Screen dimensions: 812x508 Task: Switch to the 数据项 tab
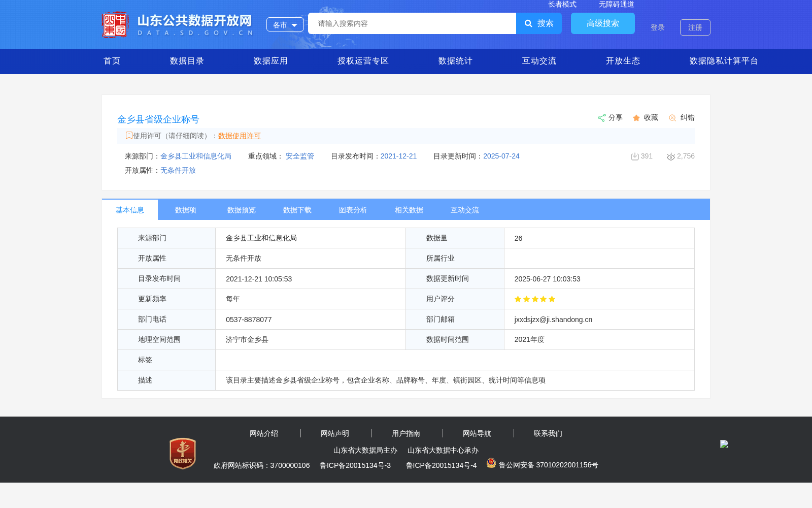click(186, 210)
